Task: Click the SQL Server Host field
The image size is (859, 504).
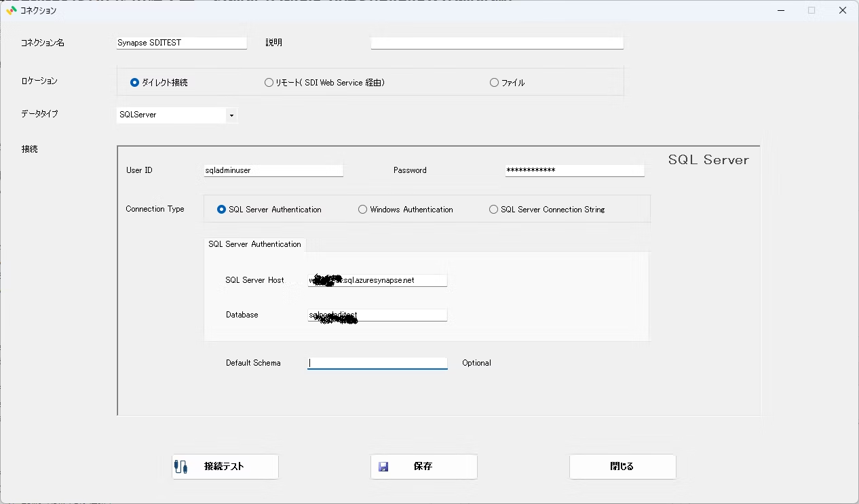Action: (377, 280)
